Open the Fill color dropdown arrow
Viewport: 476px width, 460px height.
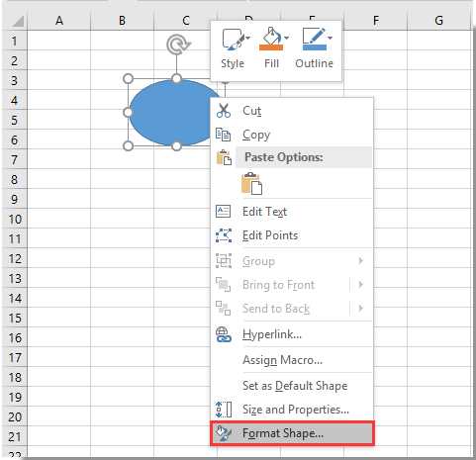point(287,38)
